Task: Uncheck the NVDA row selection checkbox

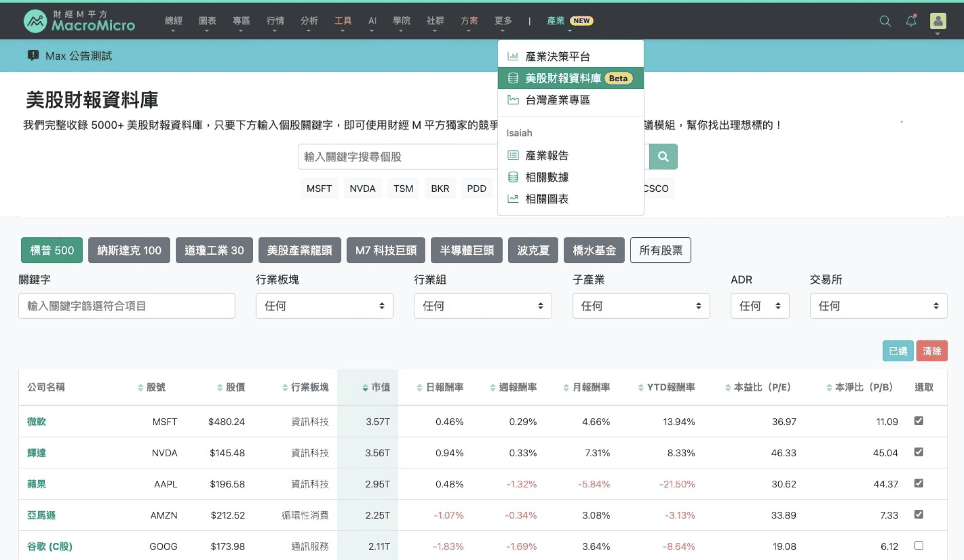Action: [919, 452]
